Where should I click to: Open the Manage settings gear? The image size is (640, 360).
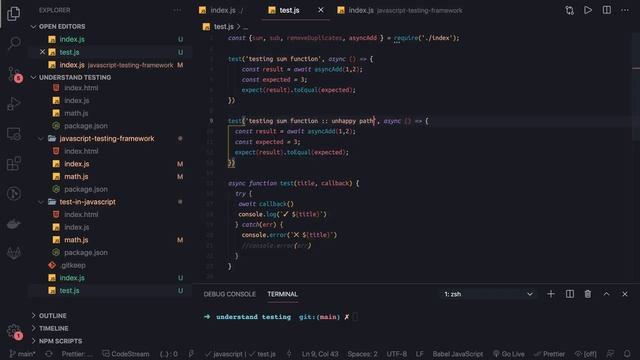[14, 331]
